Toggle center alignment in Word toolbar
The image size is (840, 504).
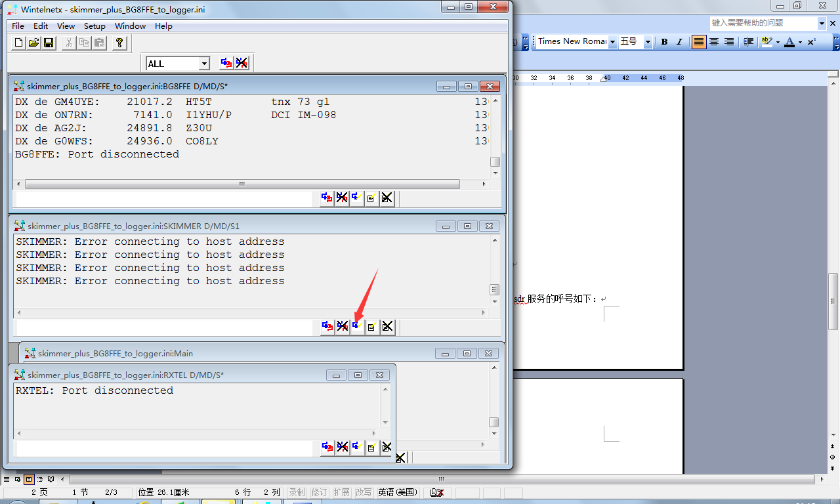coord(714,41)
